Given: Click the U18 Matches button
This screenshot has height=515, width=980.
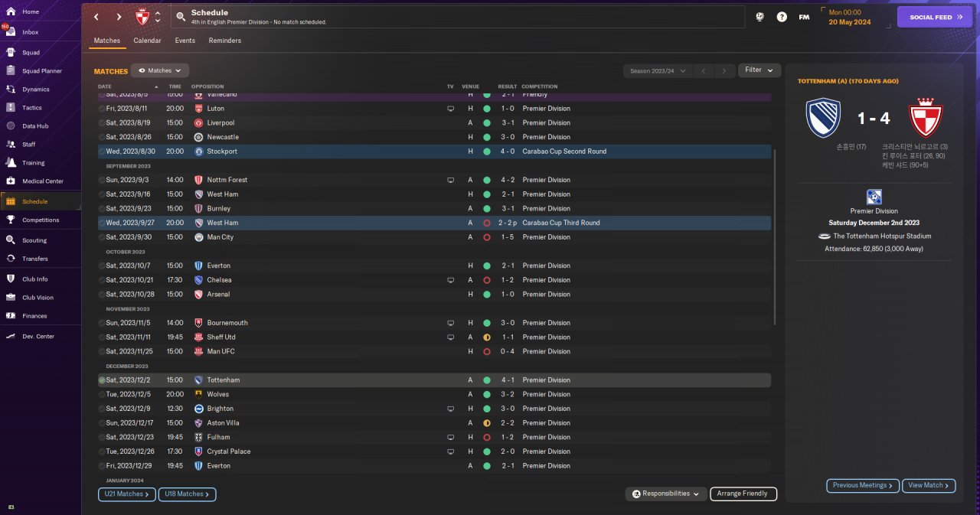Looking at the screenshot, I should coord(188,494).
